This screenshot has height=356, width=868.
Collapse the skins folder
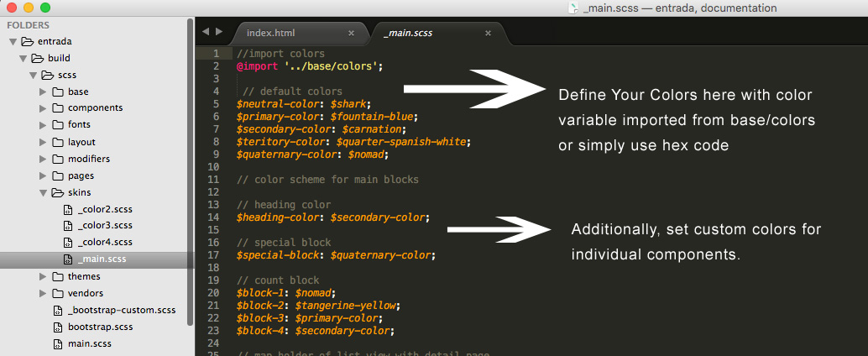pos(43,192)
